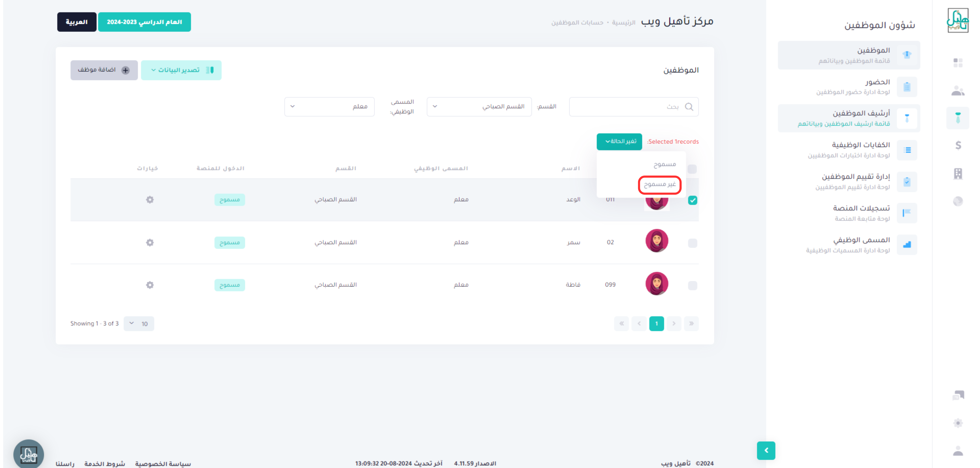Sort by the القسم column header
Viewport: 980px width, 468px height.
[346, 168]
